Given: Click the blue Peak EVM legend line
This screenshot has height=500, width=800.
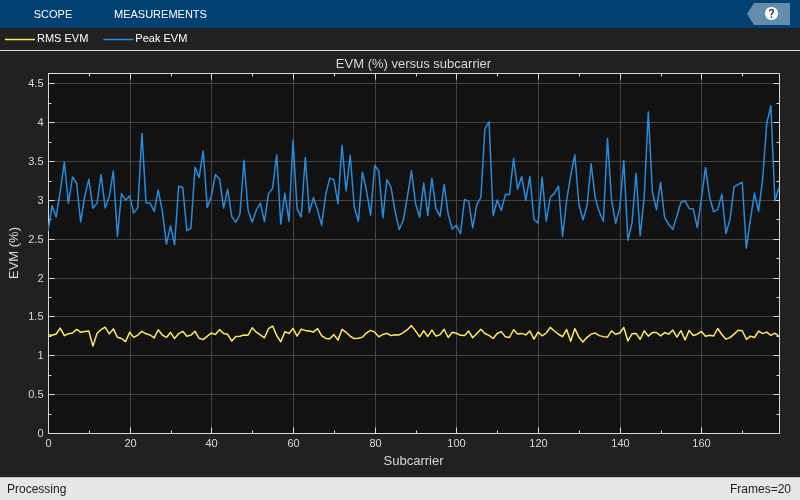Looking at the screenshot, I should 118,39.
